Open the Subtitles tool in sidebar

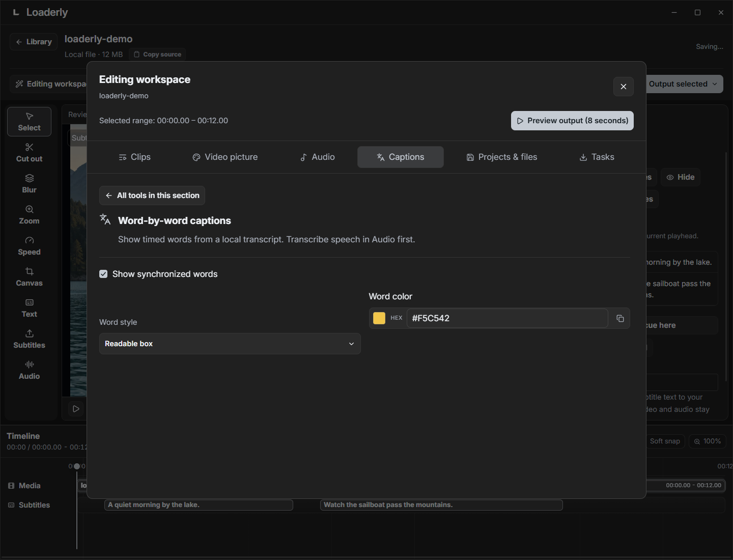click(x=29, y=339)
